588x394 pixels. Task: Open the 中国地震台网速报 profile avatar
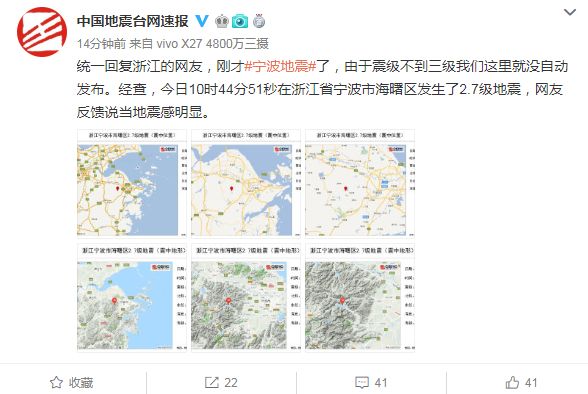(x=42, y=32)
